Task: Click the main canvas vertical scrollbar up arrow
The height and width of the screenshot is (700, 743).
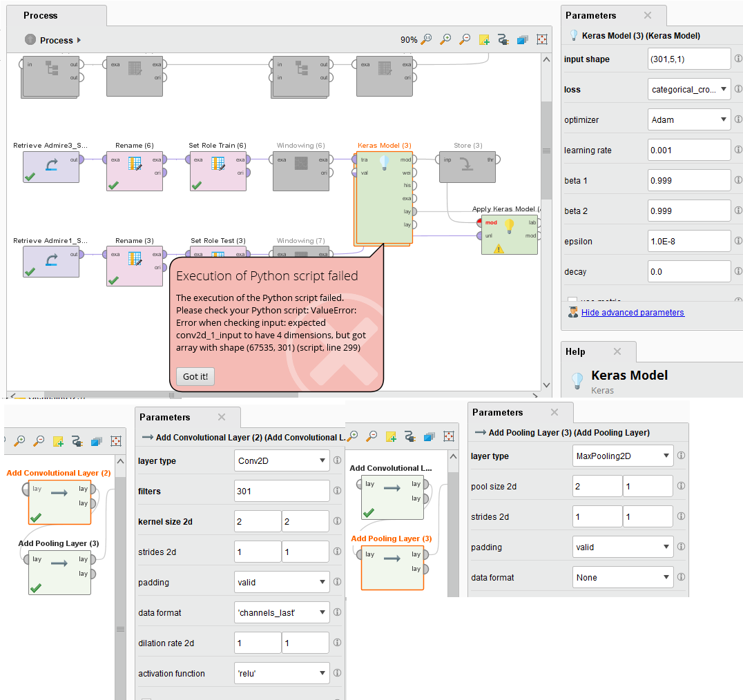Action: 546,59
